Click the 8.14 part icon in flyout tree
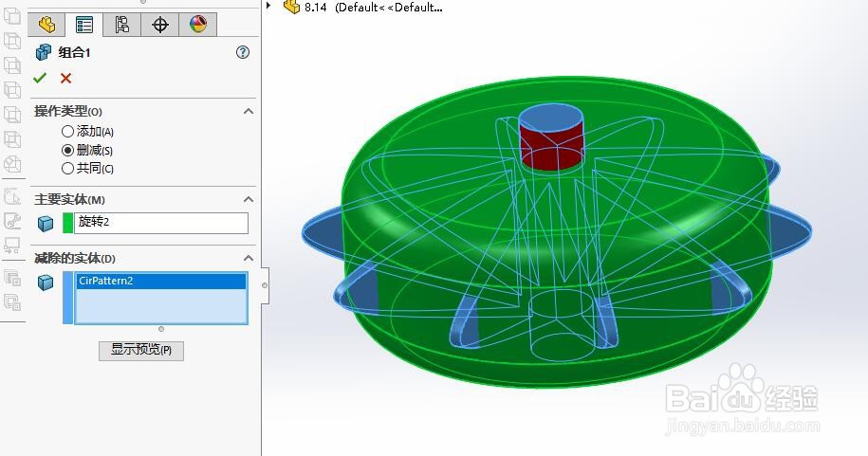Screen dimensions: 868x456 pyautogui.click(x=292, y=7)
